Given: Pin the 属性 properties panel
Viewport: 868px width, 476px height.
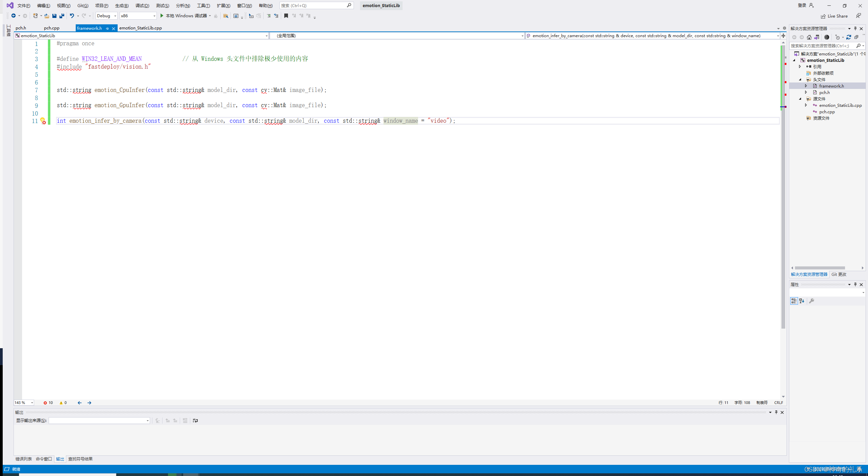Looking at the screenshot, I should (855, 284).
